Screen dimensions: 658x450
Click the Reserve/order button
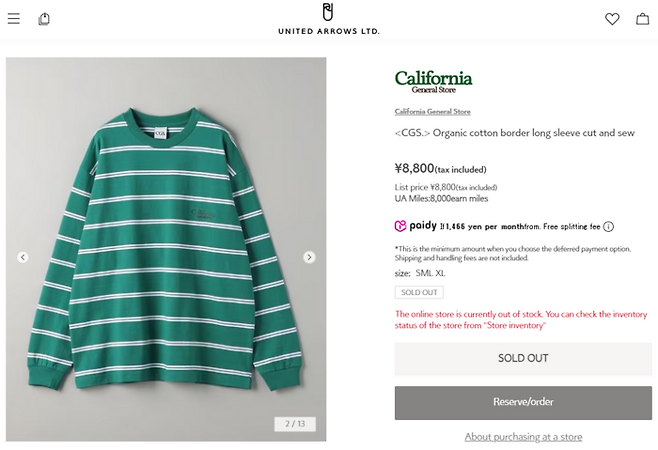523,402
